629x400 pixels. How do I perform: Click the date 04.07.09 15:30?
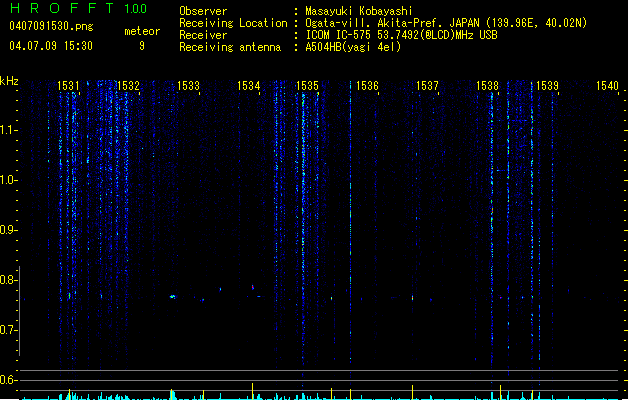(x=51, y=46)
